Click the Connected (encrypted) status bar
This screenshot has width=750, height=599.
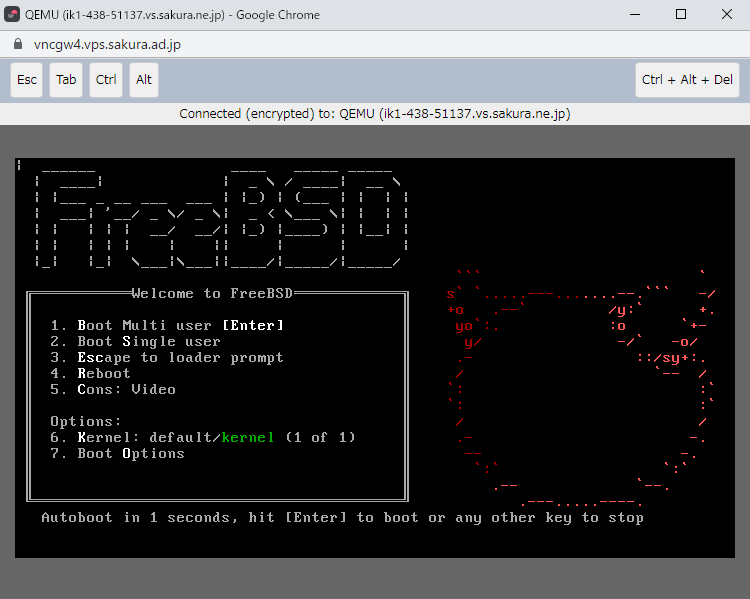pyautogui.click(x=375, y=113)
